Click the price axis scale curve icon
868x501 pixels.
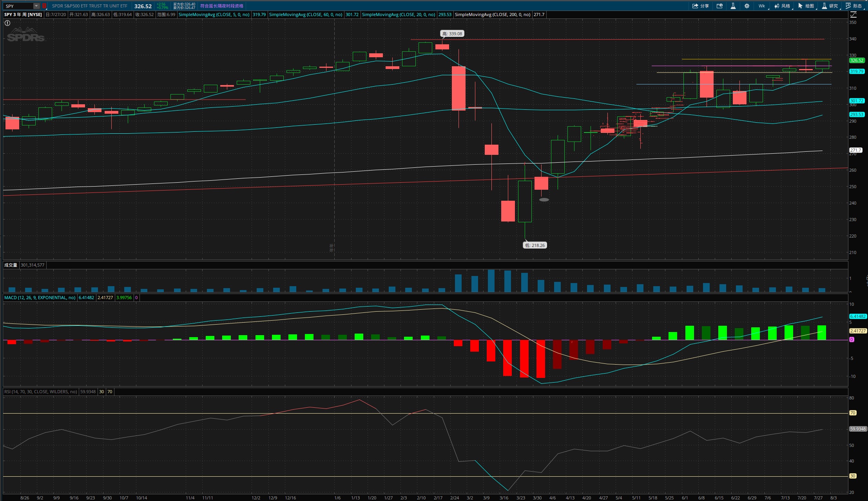853,15
